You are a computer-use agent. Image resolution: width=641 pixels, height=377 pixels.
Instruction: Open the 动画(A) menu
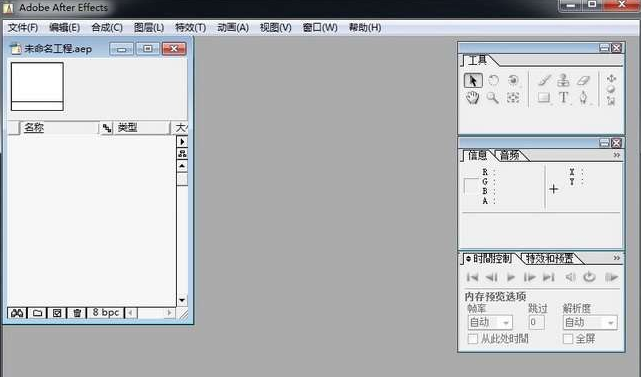pyautogui.click(x=233, y=27)
